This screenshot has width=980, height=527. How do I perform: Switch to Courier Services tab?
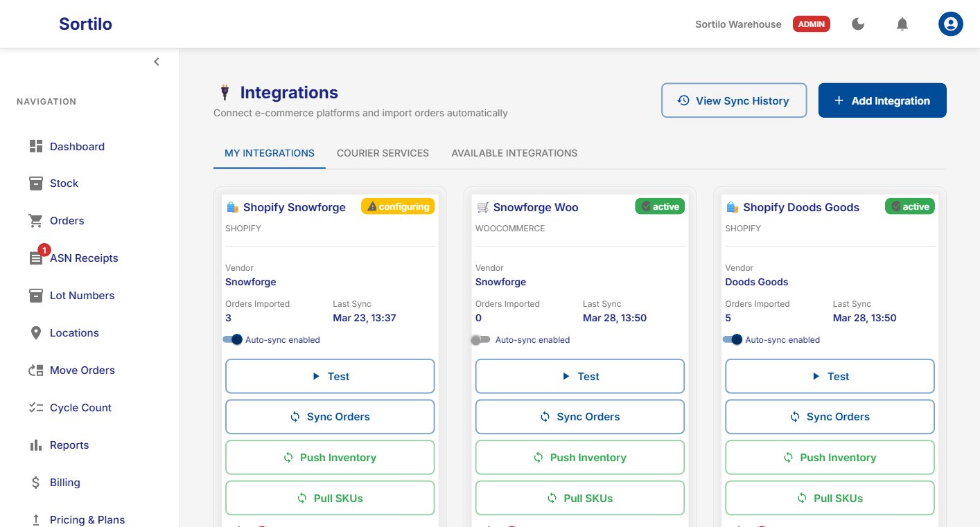[x=383, y=153]
